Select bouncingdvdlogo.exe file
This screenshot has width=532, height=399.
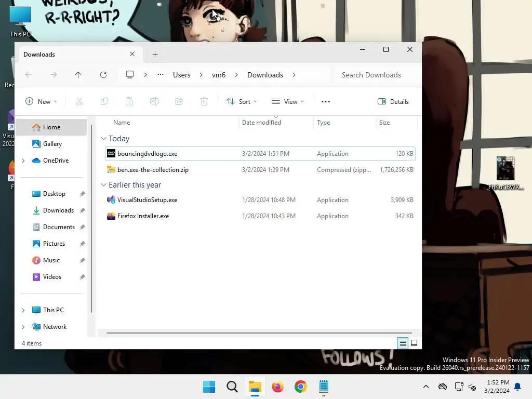(260, 154)
